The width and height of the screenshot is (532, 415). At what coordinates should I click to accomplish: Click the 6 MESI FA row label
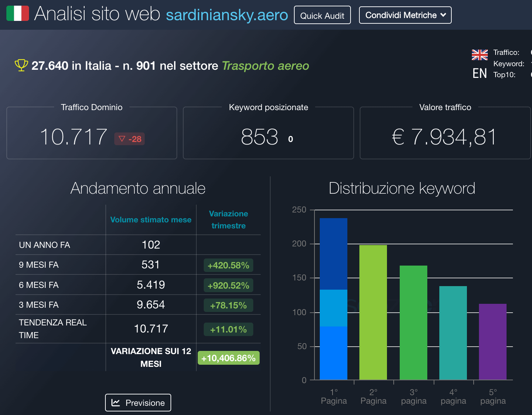click(x=39, y=285)
